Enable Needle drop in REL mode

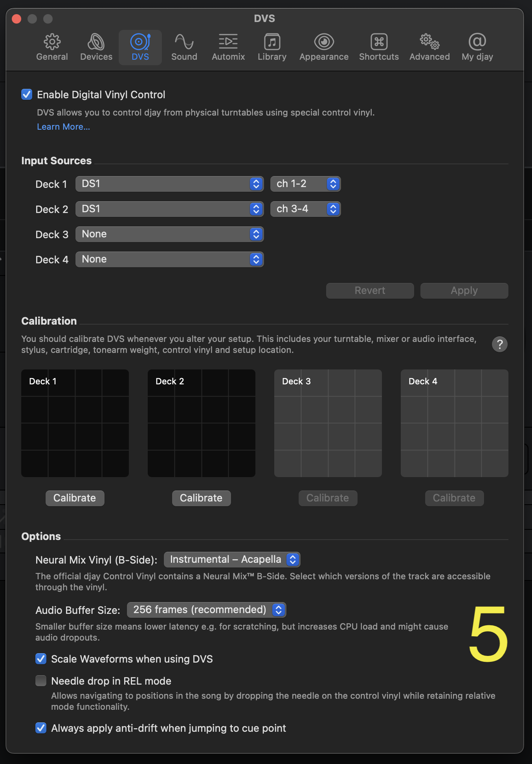41,681
